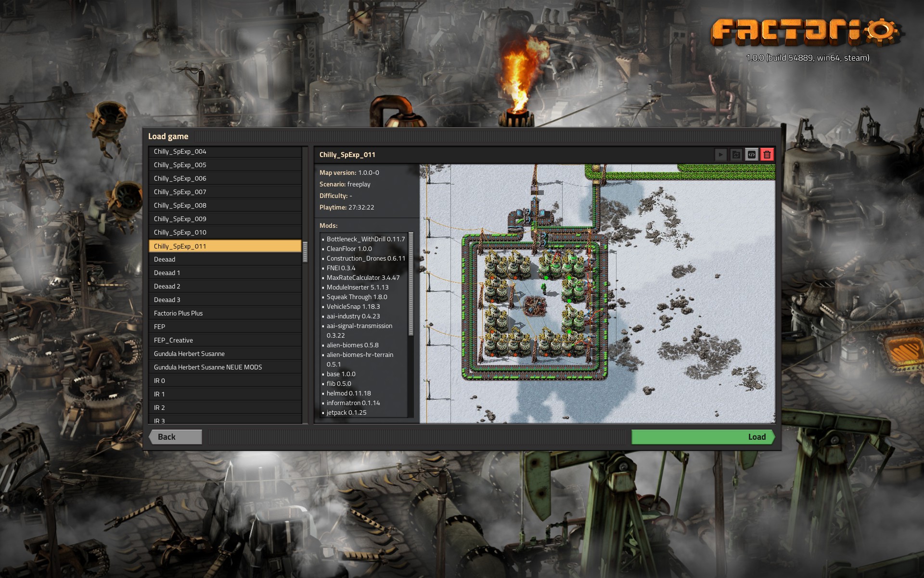924x578 pixels.
Task: Select save Chilly_SpExp_008
Action: pos(225,205)
